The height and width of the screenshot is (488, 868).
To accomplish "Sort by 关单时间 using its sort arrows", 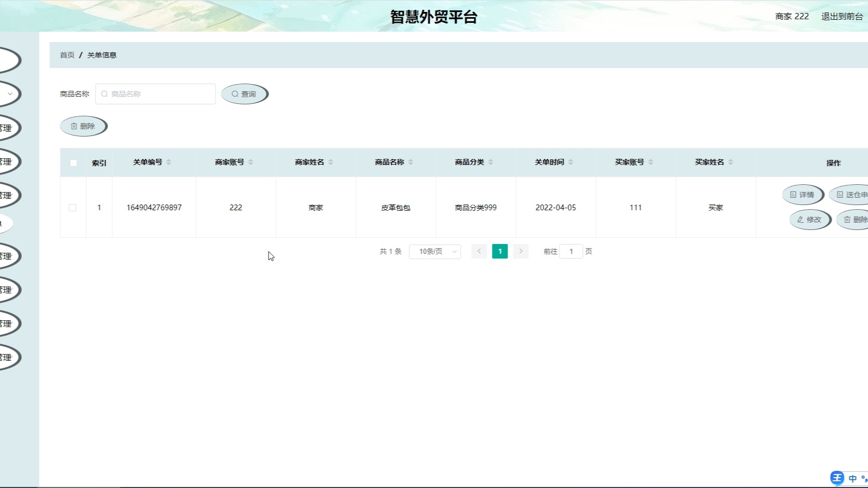I will pyautogui.click(x=570, y=162).
